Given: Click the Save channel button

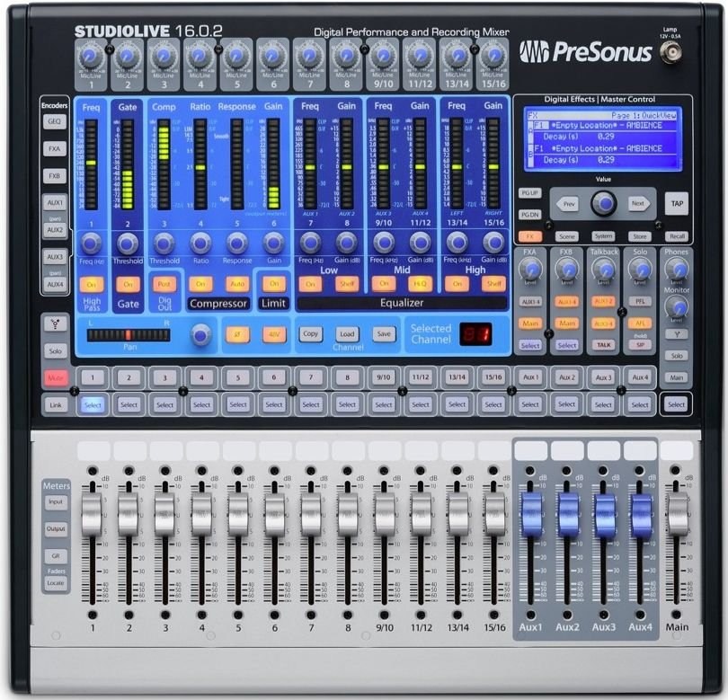Looking at the screenshot, I should [384, 333].
